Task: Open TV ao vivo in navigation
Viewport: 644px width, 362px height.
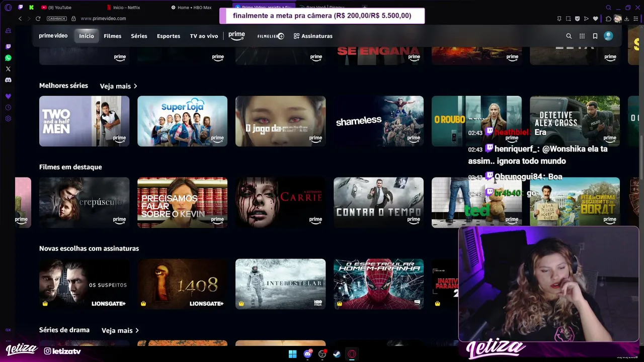Action: [204, 36]
